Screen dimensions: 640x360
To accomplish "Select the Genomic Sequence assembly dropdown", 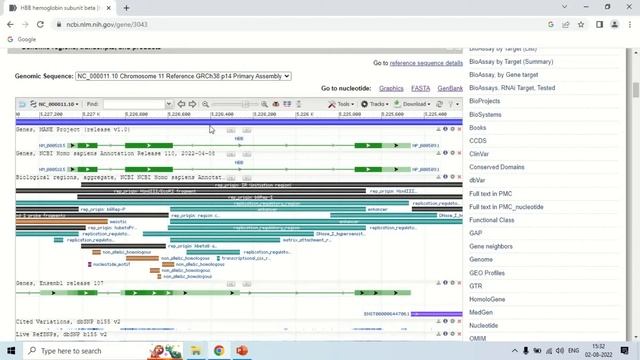I will (x=183, y=76).
